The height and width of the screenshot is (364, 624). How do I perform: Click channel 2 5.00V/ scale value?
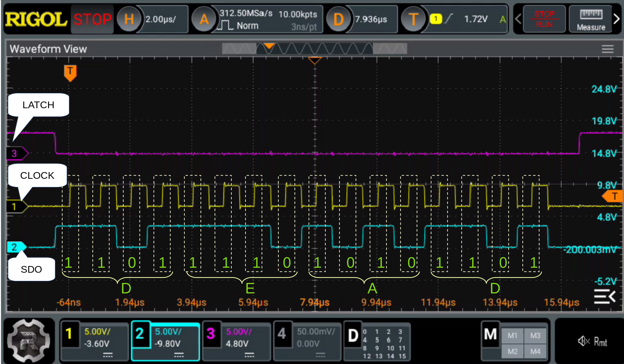click(168, 332)
